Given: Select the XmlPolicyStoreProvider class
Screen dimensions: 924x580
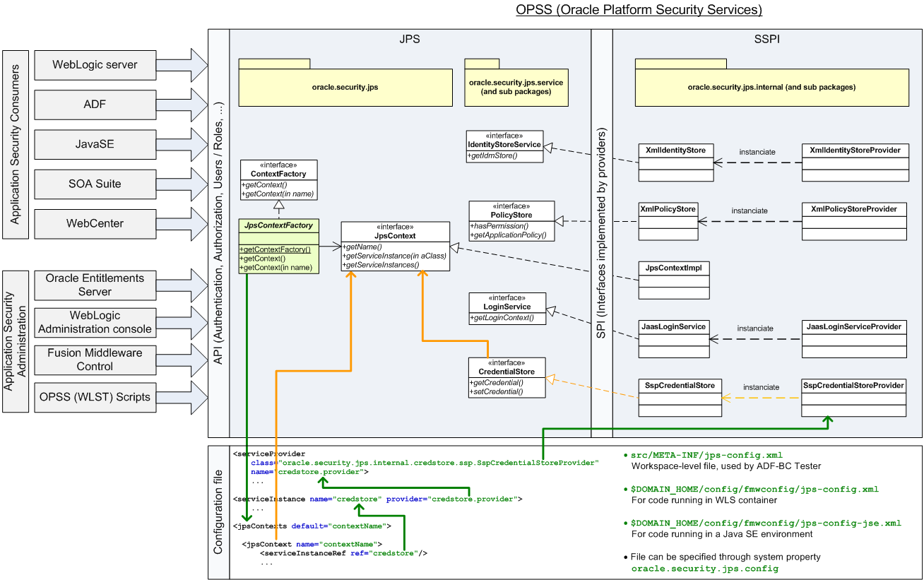Looking at the screenshot, I should point(855,222).
